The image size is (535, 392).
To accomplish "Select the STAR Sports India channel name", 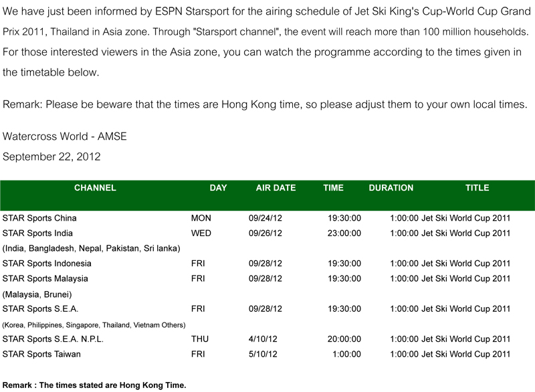I will [37, 233].
